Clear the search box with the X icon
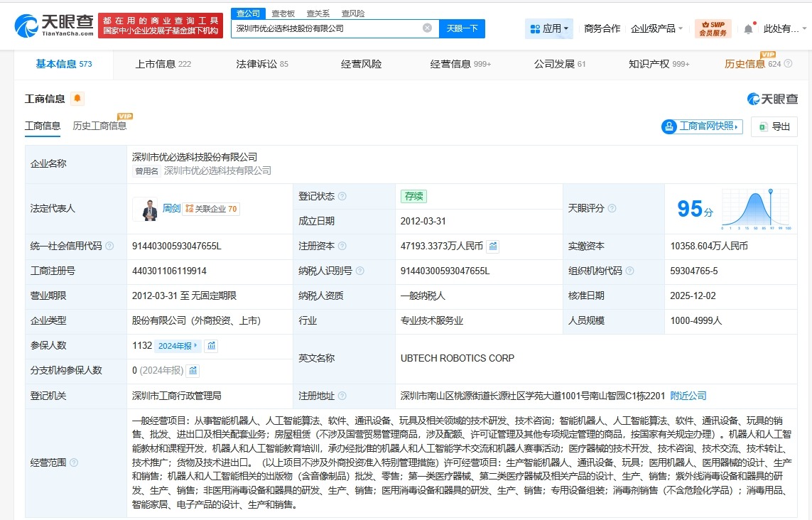Screen dimensions: 812x520 426,28
